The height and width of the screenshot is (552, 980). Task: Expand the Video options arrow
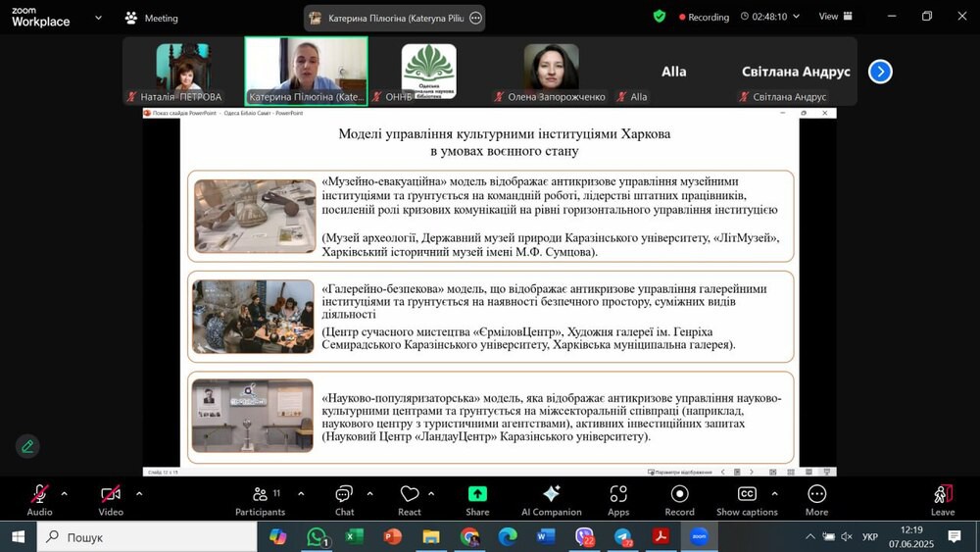point(139,493)
